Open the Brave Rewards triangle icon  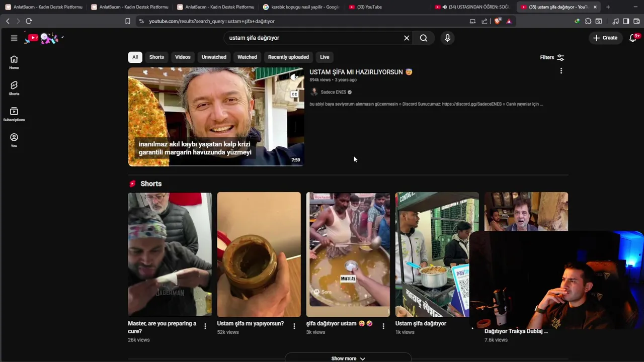pos(509,21)
